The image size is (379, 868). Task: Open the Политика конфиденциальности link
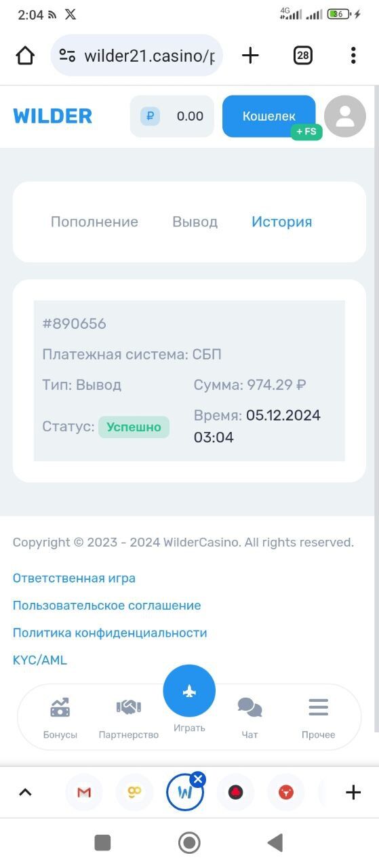[x=110, y=633]
